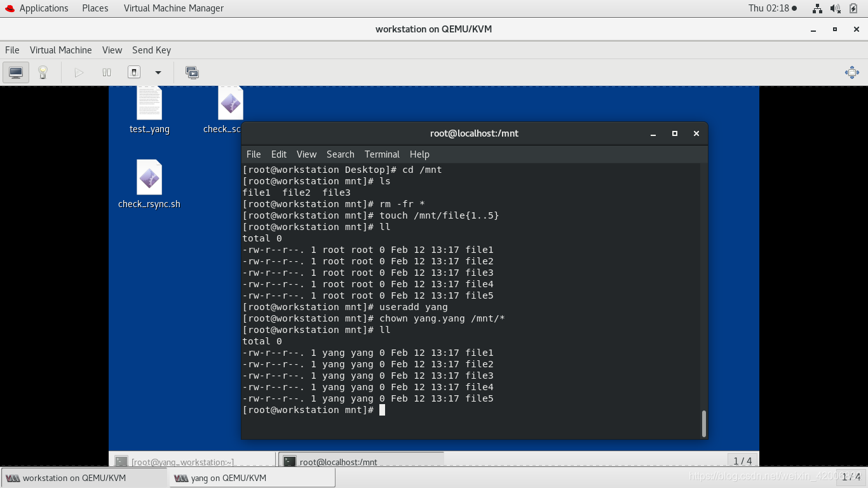Click yang-owned file5 listing row
Image resolution: width=868 pixels, height=488 pixels.
tap(368, 398)
